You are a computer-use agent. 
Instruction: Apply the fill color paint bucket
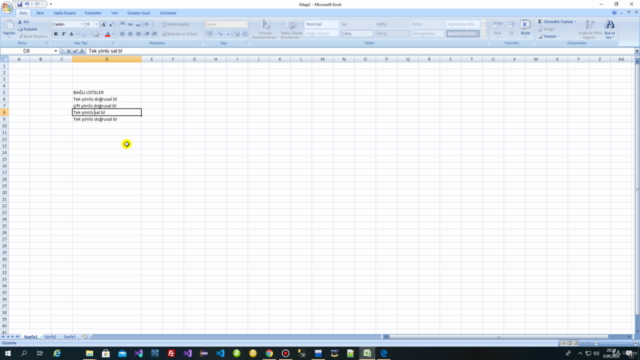(96, 34)
